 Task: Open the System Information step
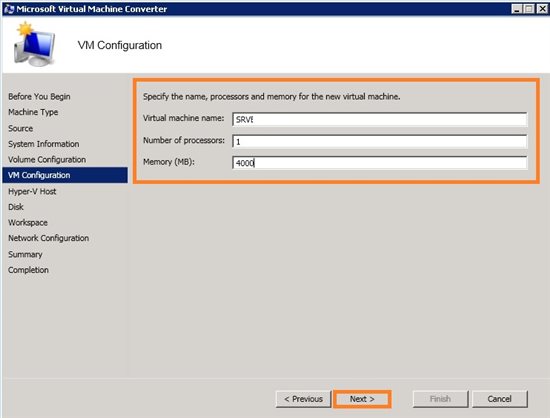[x=43, y=144]
